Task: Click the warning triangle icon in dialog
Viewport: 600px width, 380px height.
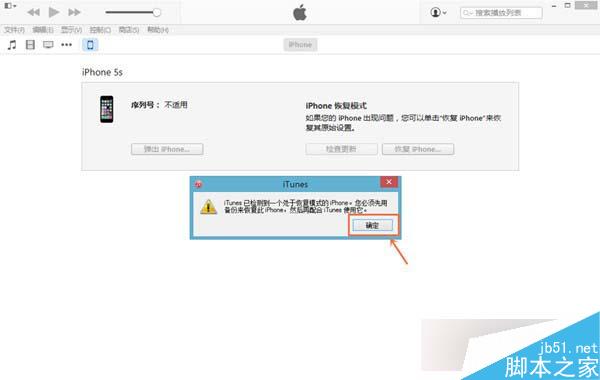Action: [x=209, y=207]
